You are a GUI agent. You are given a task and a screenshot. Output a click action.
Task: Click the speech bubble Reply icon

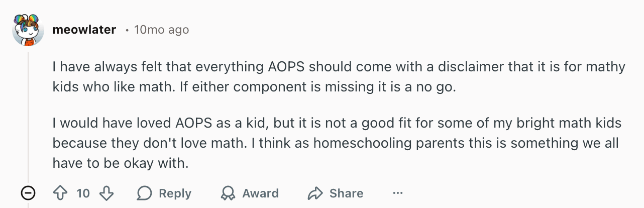(145, 193)
